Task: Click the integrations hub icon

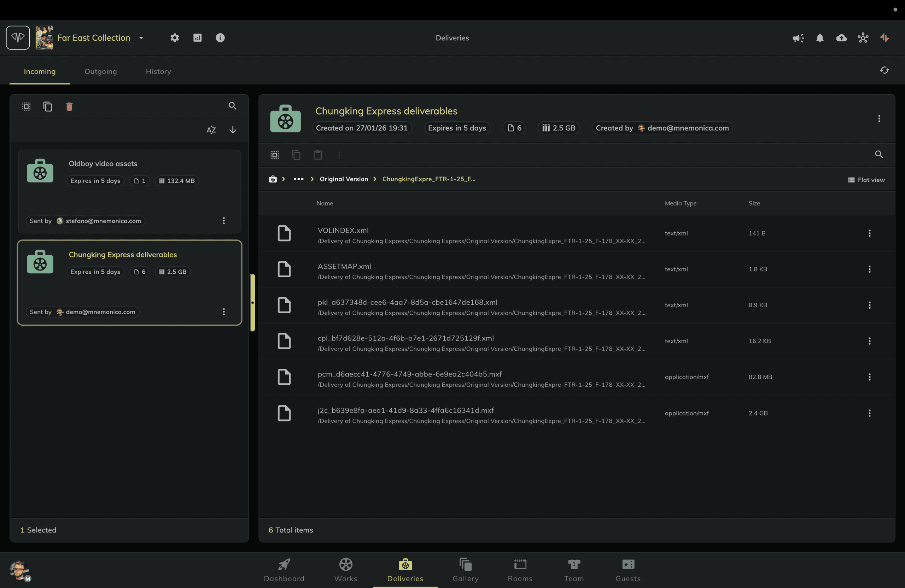Action: [x=863, y=37]
